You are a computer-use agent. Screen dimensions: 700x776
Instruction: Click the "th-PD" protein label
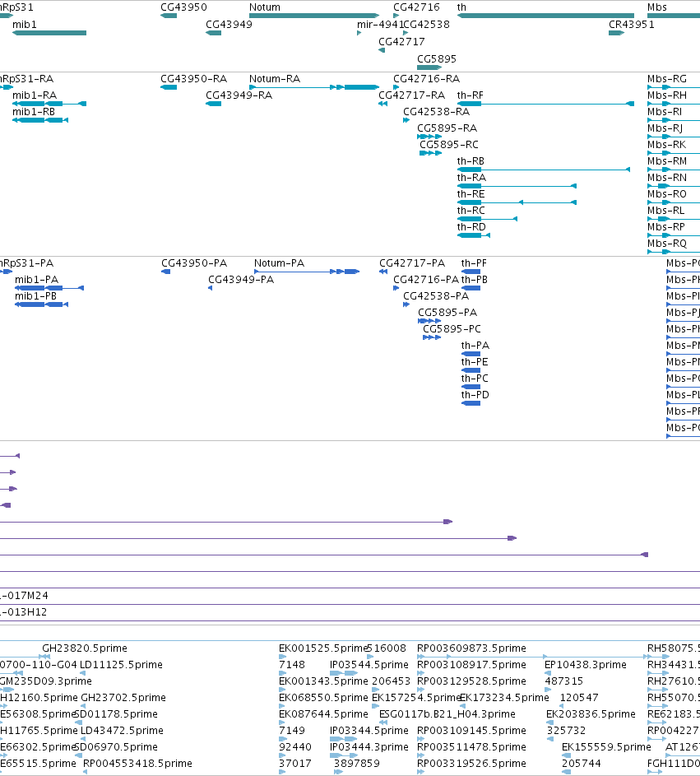[475, 395]
